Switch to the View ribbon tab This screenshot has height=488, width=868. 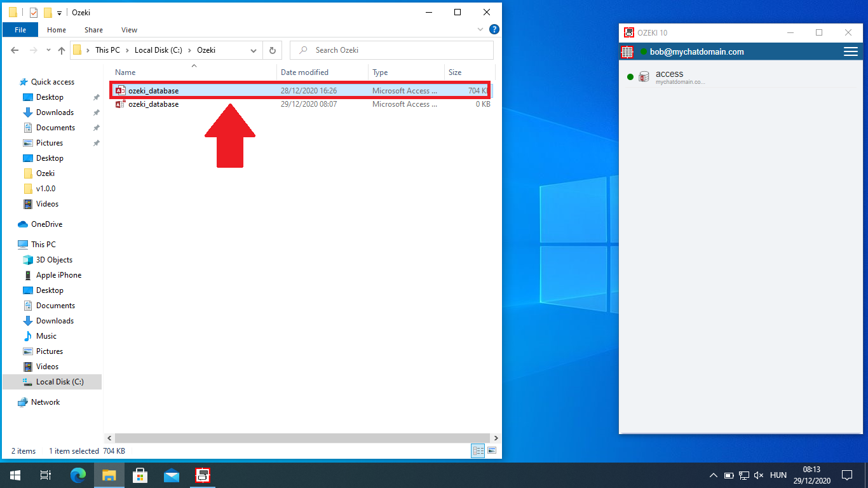click(x=129, y=30)
